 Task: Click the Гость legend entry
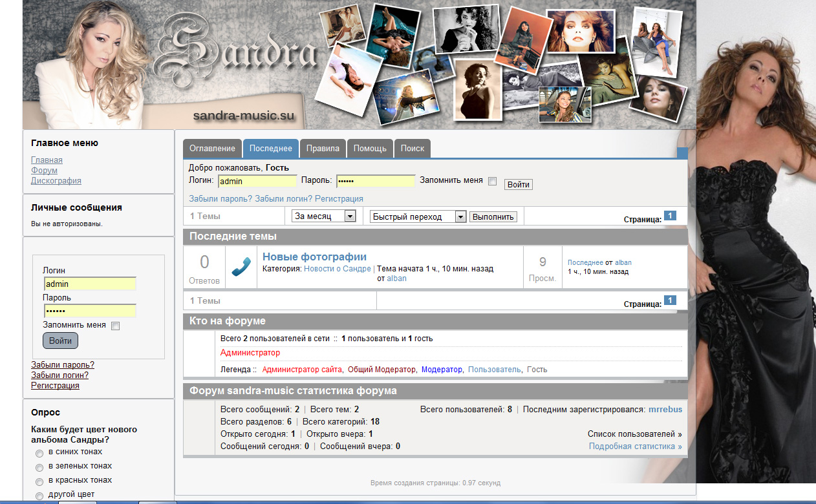[x=537, y=370]
